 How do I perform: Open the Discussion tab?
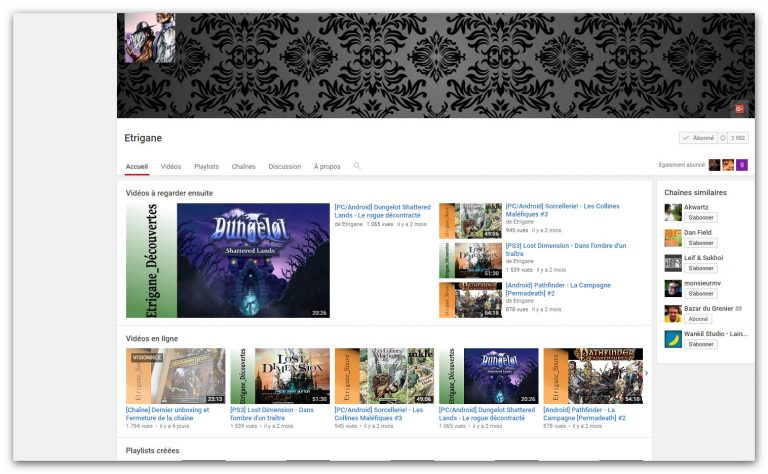click(x=285, y=166)
